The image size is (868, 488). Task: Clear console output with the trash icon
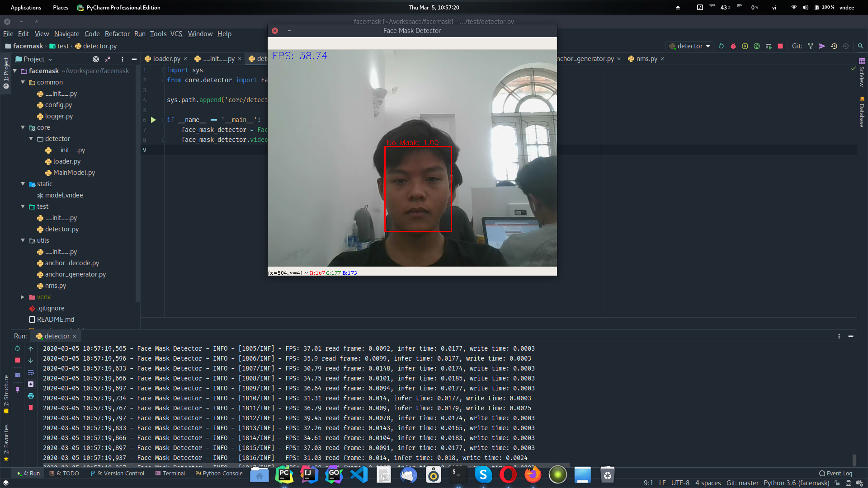[31, 408]
